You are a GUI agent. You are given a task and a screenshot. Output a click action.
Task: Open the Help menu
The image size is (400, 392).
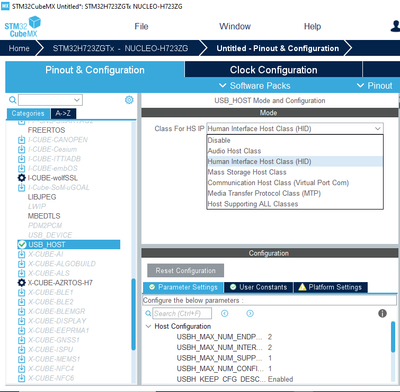(x=312, y=26)
